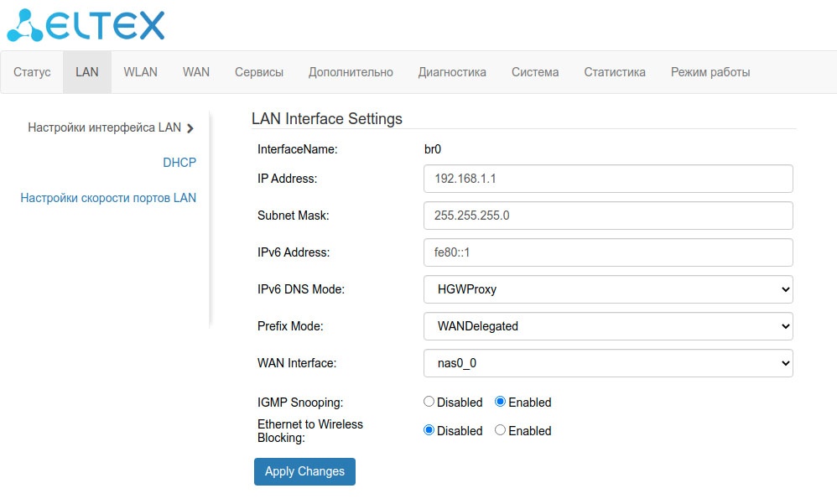Click the ELTEX logo
The height and width of the screenshot is (504, 837).
(x=86, y=25)
